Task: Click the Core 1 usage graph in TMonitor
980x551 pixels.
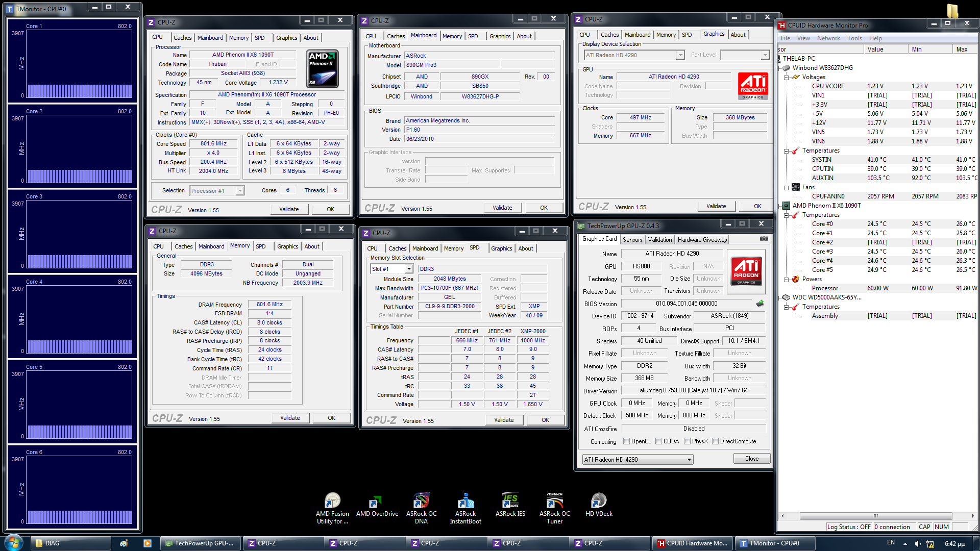Action: click(x=79, y=64)
